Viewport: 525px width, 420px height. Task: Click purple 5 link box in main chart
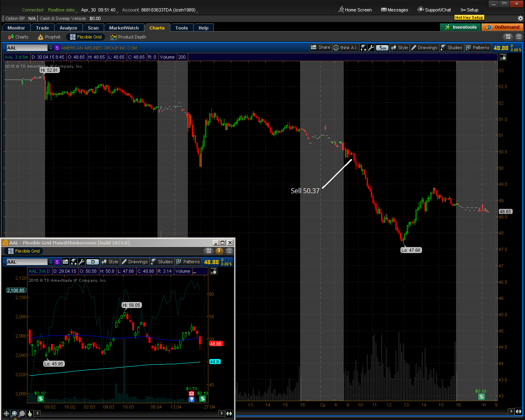pyautogui.click(x=57, y=48)
